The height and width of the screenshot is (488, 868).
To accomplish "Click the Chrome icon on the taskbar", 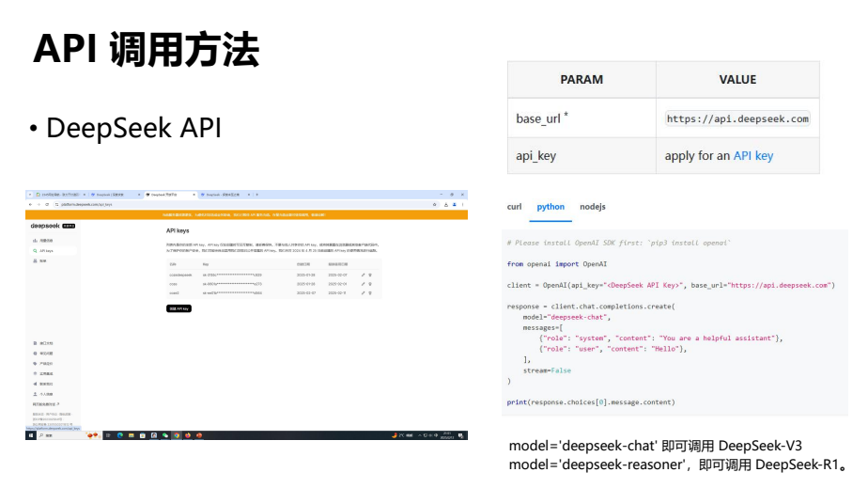I will 177,435.
